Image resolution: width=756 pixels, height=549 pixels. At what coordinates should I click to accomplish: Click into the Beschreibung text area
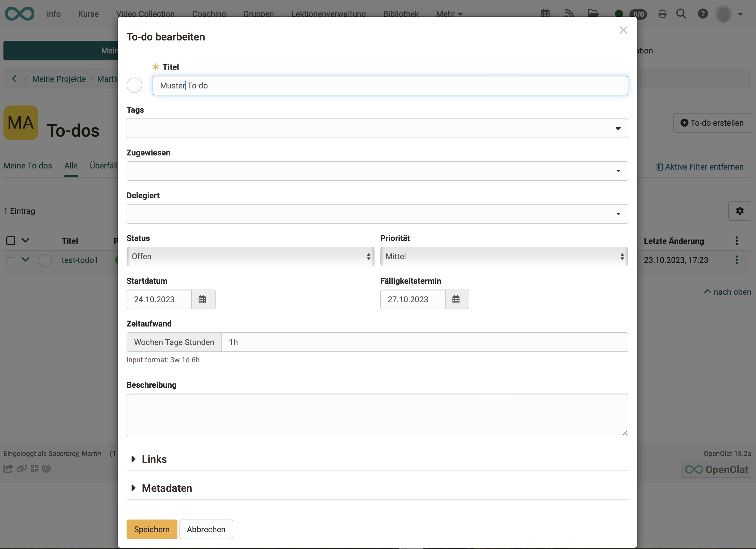[x=377, y=415]
